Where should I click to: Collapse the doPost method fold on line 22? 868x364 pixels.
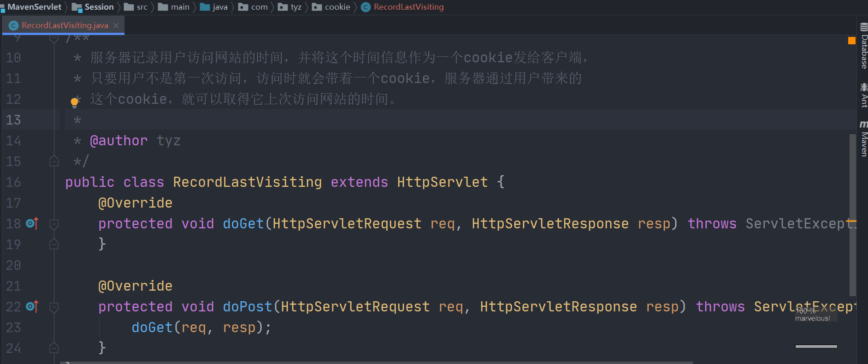click(54, 307)
